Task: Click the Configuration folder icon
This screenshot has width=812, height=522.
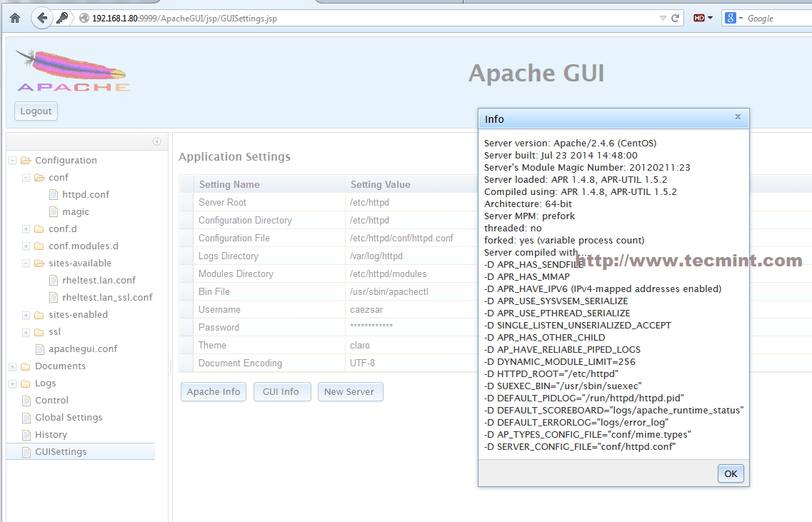Action: tap(26, 161)
